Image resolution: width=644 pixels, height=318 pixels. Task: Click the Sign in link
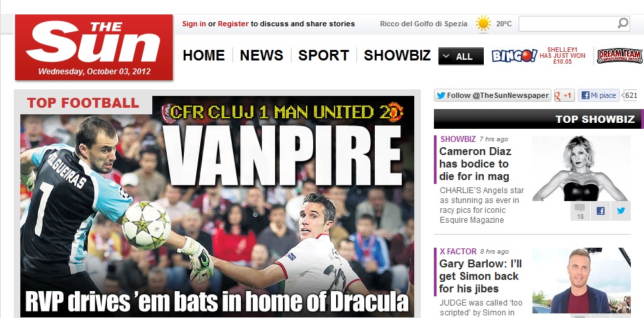[x=194, y=24]
